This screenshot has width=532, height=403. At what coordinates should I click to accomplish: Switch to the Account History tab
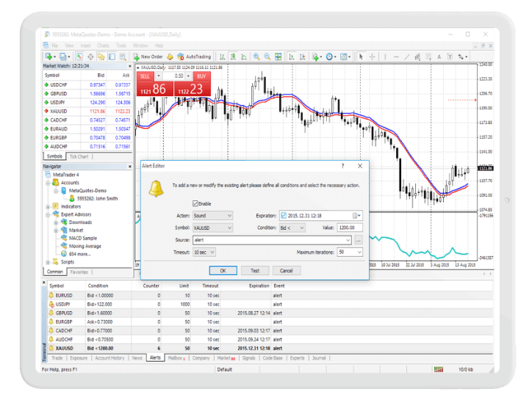[x=109, y=358]
